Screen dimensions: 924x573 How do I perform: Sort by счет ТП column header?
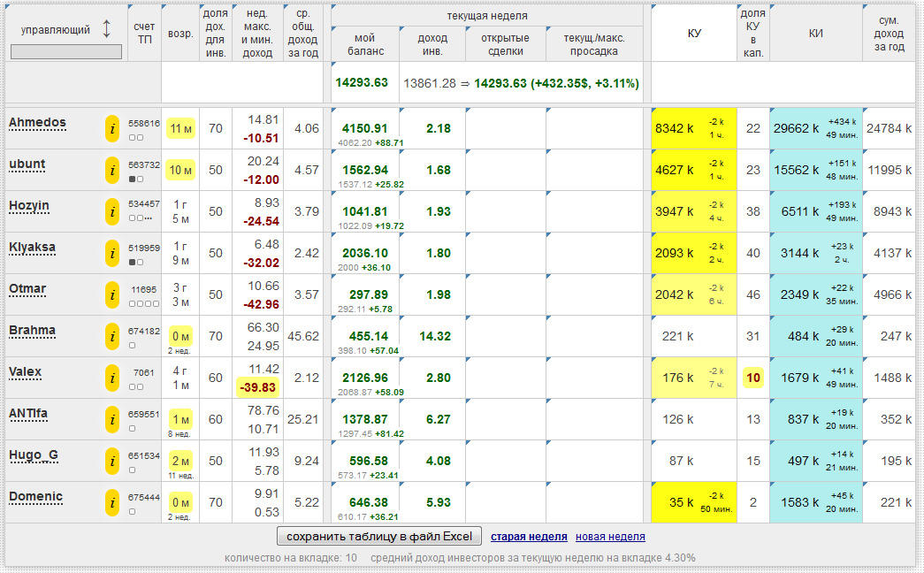(x=144, y=33)
